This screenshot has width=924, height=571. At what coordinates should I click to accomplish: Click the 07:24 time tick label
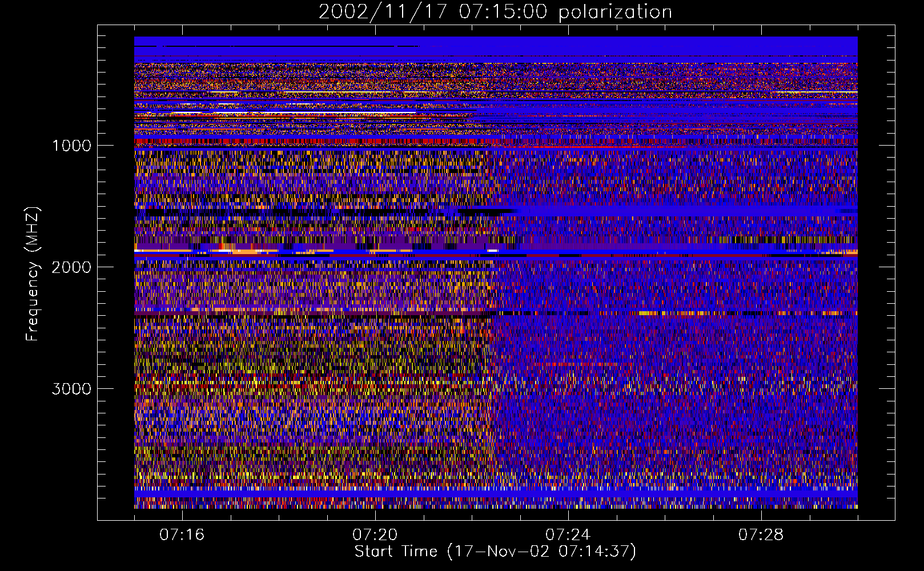pyautogui.click(x=568, y=535)
